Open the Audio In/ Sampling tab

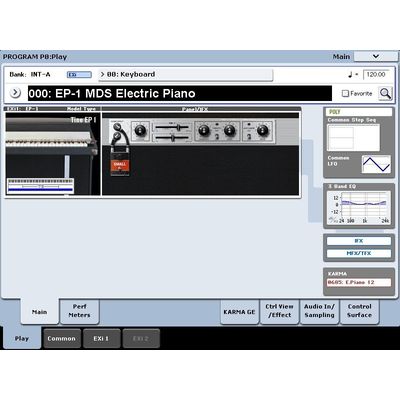(x=319, y=311)
